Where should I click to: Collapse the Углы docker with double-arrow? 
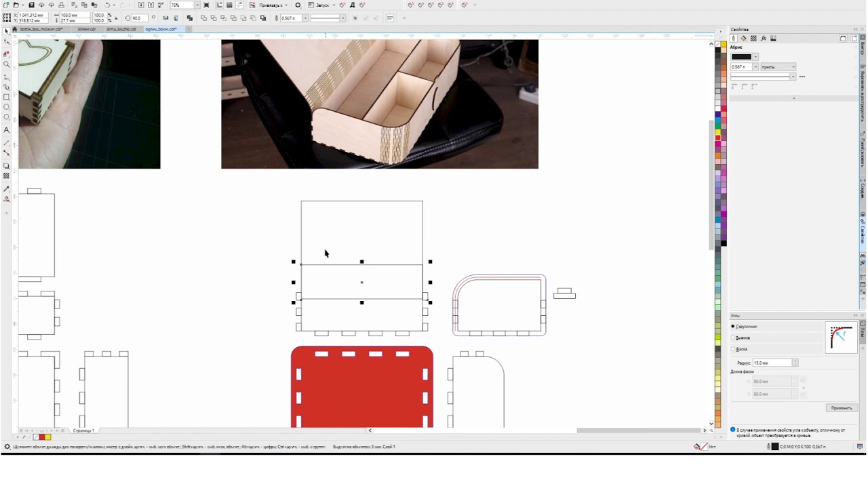coord(854,315)
